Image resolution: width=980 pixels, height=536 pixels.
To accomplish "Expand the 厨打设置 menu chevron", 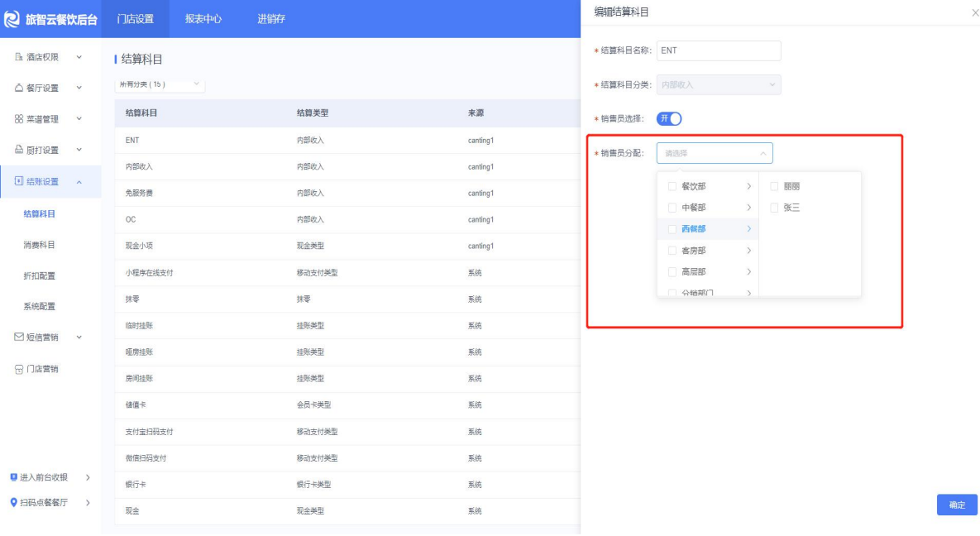I will 79,150.
